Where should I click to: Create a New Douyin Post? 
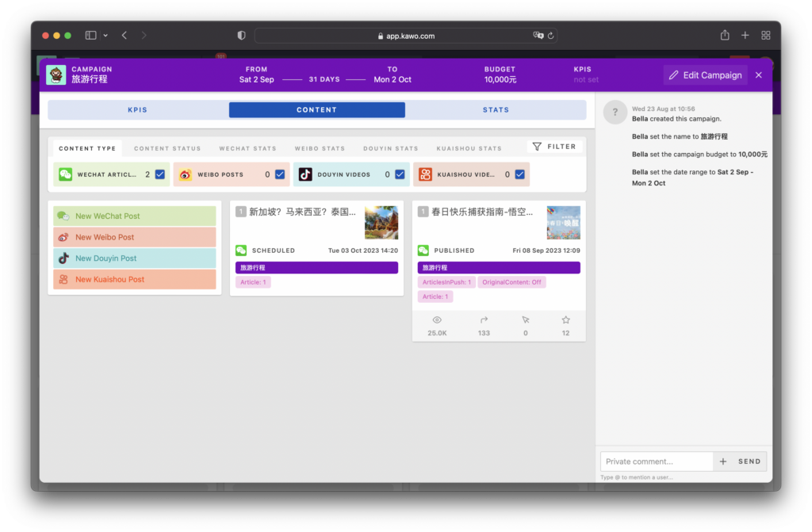pos(135,258)
